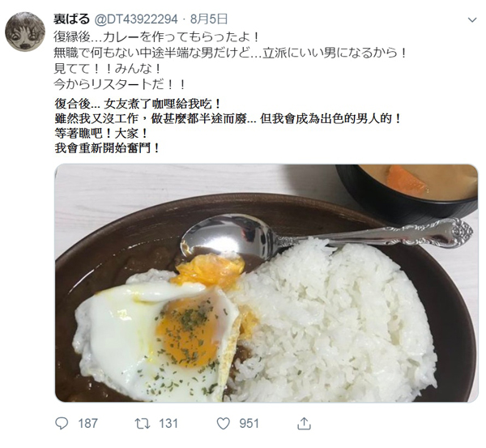
Task: Open display name 裏ぱる profile
Action: (x=71, y=19)
